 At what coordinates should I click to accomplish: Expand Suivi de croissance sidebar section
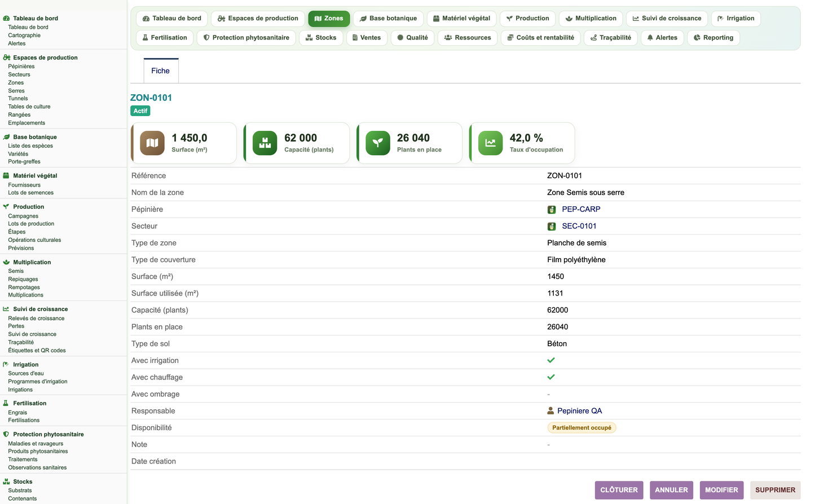[x=40, y=309]
